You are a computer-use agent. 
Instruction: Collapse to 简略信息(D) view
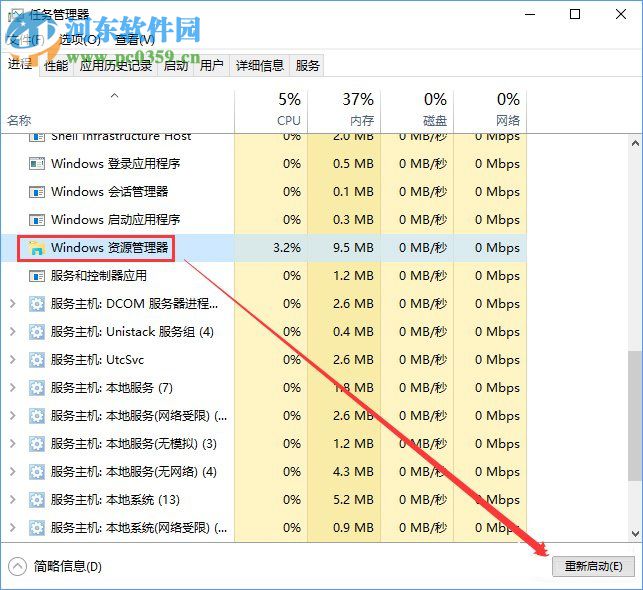pyautogui.click(x=55, y=567)
